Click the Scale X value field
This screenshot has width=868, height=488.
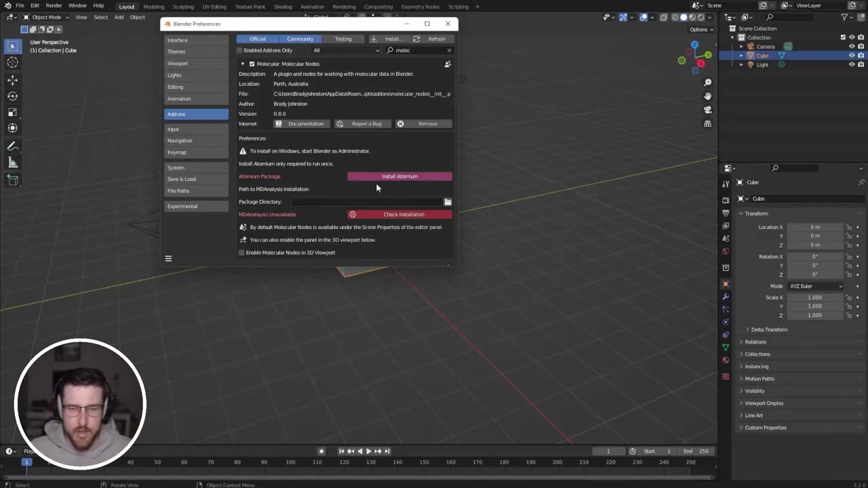[815, 298]
